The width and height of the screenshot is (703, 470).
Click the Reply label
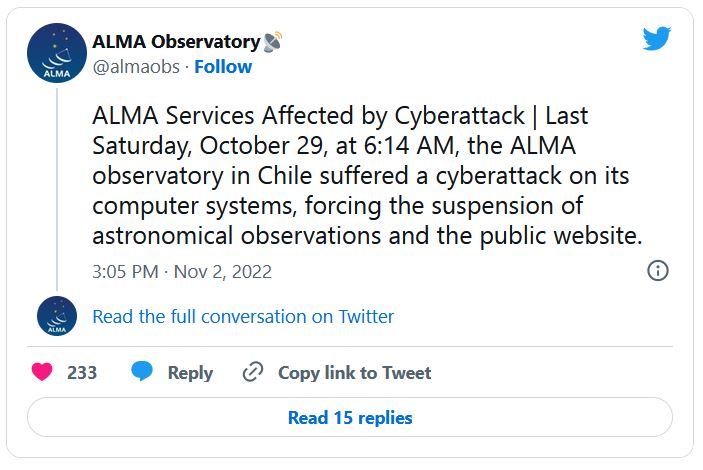coord(190,373)
